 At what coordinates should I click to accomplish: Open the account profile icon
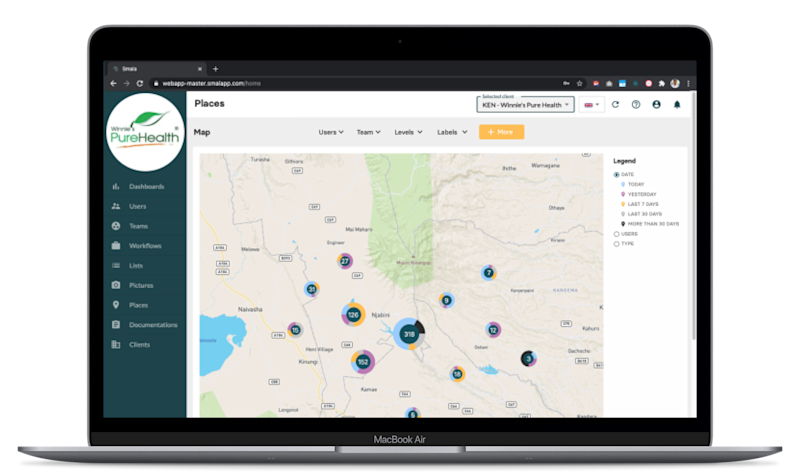coord(656,105)
